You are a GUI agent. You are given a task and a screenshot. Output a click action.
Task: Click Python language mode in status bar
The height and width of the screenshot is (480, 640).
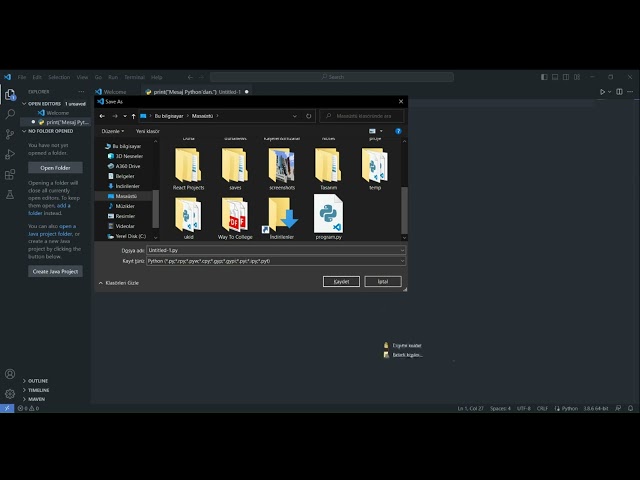tap(569, 408)
